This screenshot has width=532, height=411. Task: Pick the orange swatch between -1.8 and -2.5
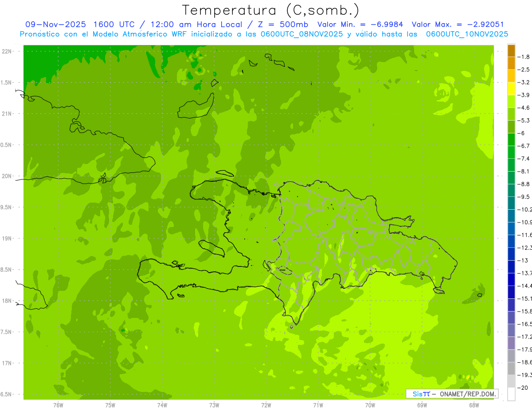[511, 63]
